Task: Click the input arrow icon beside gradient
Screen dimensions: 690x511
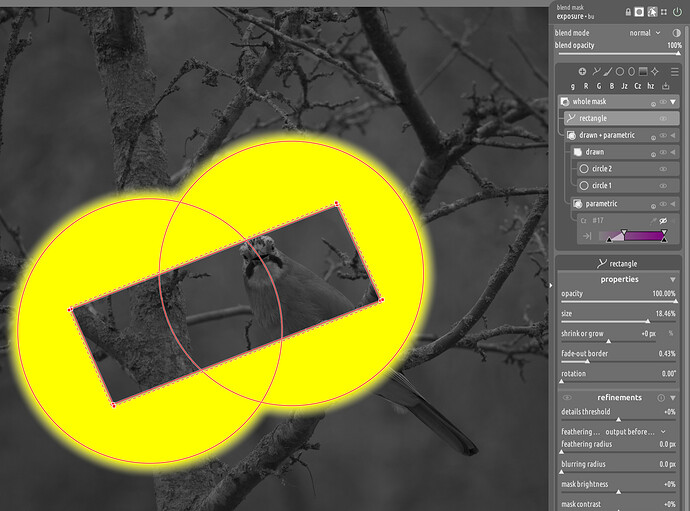Action: pyautogui.click(x=587, y=236)
